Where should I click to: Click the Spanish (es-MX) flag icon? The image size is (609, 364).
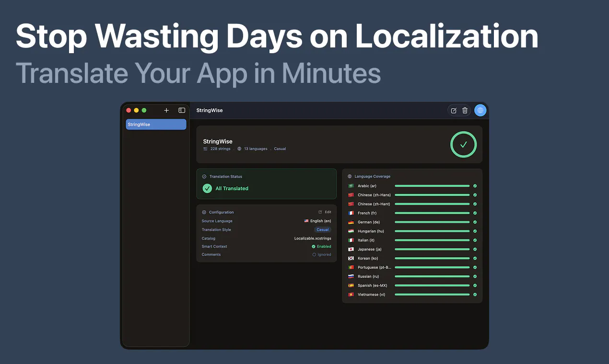point(351,285)
